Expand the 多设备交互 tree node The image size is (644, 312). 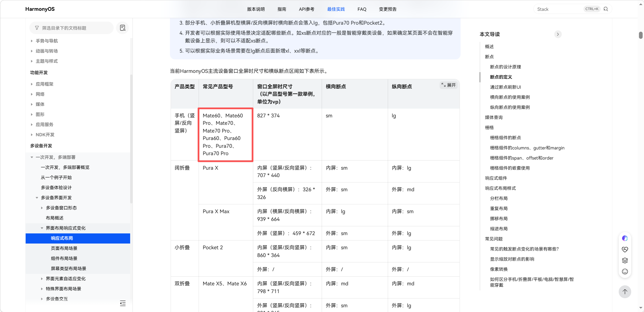click(x=42, y=299)
